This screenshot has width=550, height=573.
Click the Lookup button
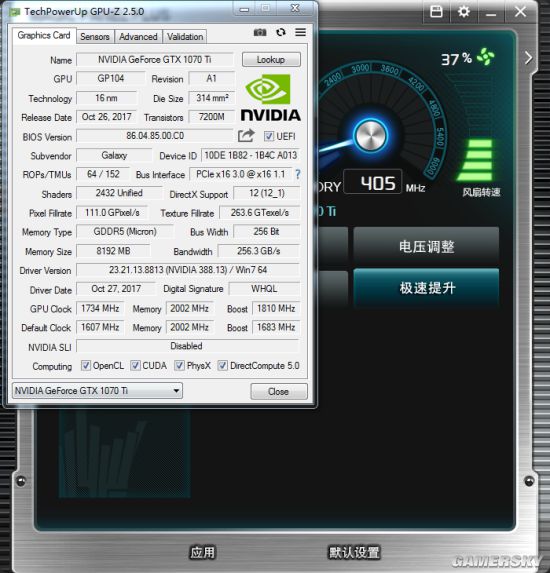click(271, 60)
